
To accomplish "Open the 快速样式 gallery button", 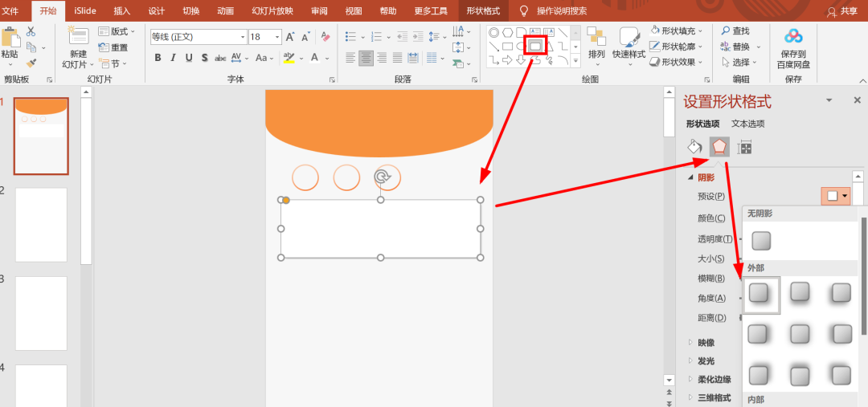I will 628,47.
